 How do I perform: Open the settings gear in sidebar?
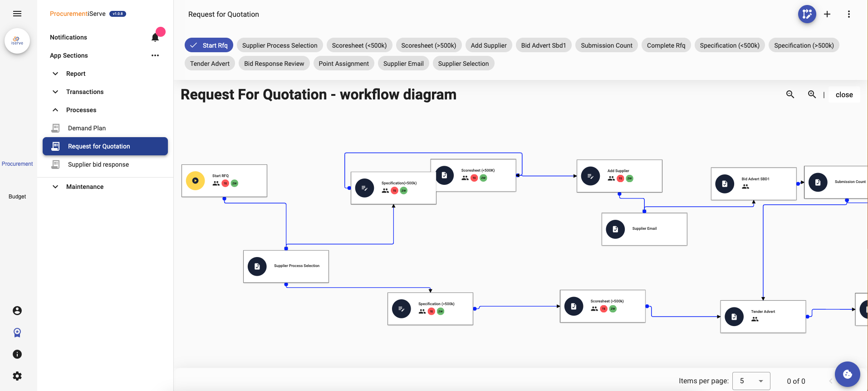(17, 376)
